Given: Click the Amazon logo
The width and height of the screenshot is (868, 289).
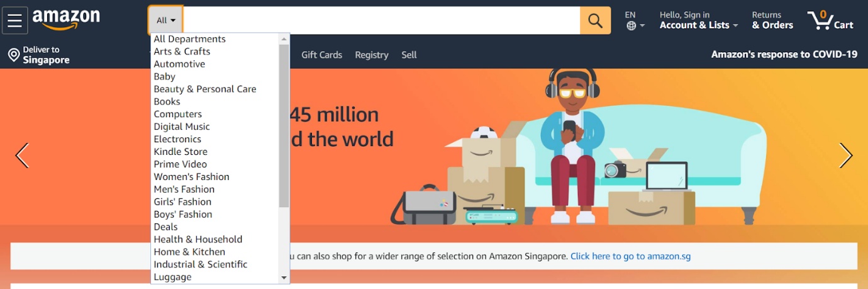Looking at the screenshot, I should (x=66, y=20).
